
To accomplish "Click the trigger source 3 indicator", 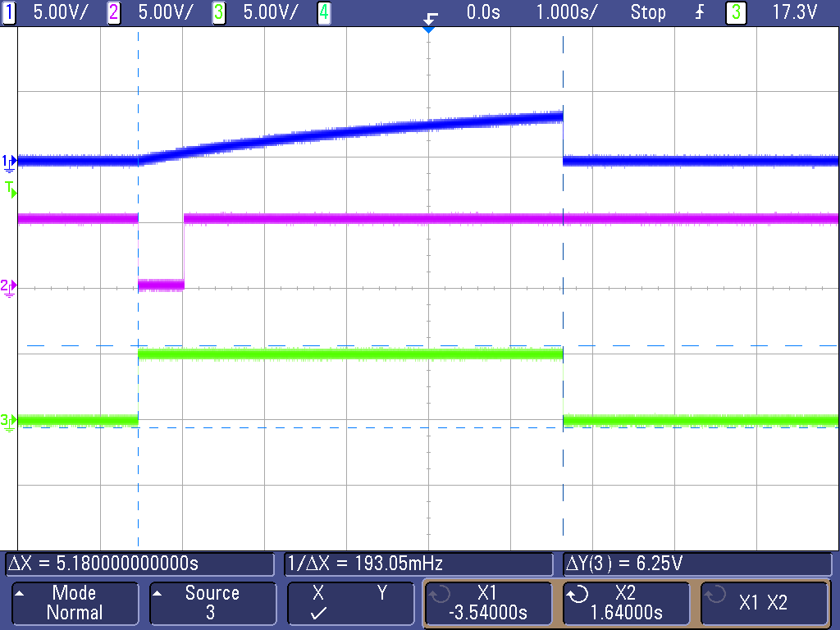I will [734, 13].
